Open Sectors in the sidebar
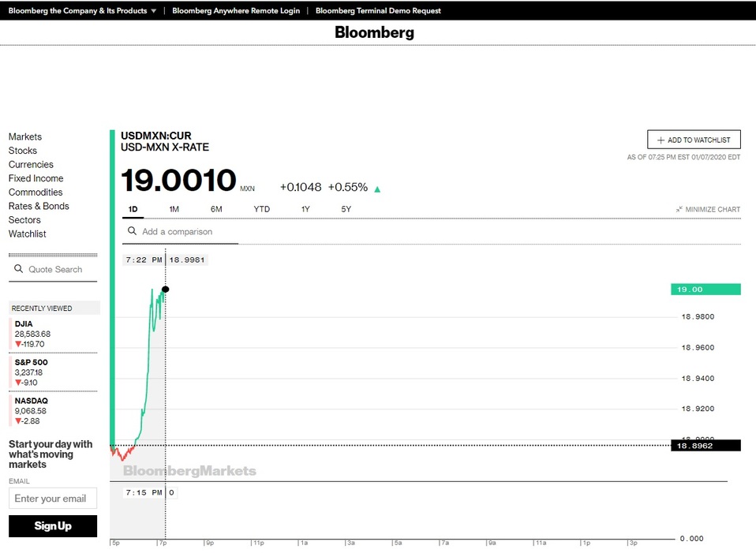 point(24,220)
